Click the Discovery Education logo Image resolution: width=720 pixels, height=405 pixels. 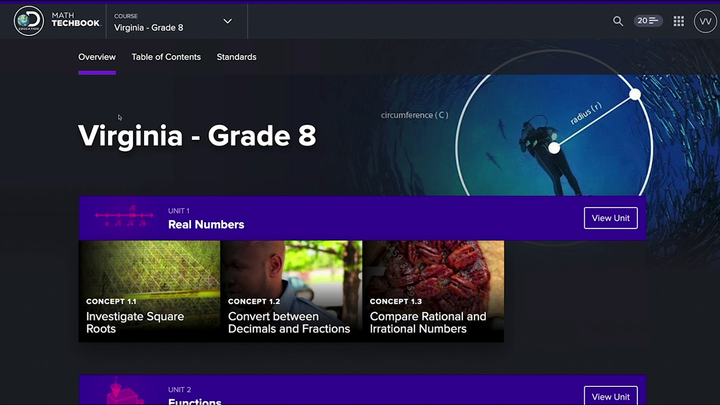point(28,21)
